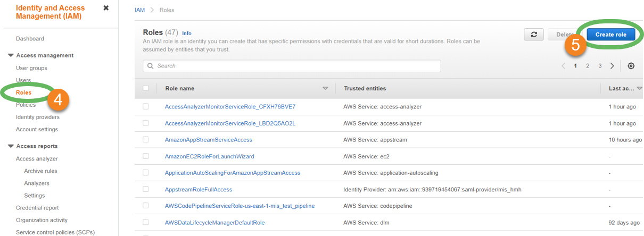Open Analyzers page

click(37, 183)
